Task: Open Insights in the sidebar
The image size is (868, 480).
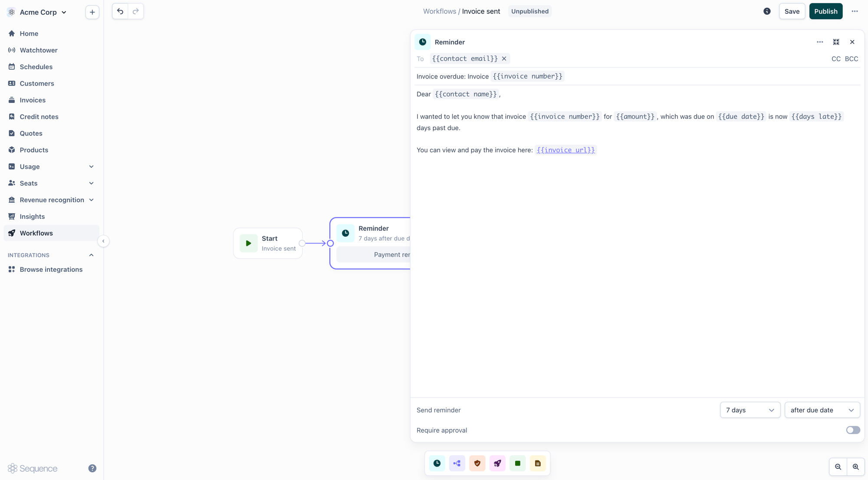Action: [51, 217]
